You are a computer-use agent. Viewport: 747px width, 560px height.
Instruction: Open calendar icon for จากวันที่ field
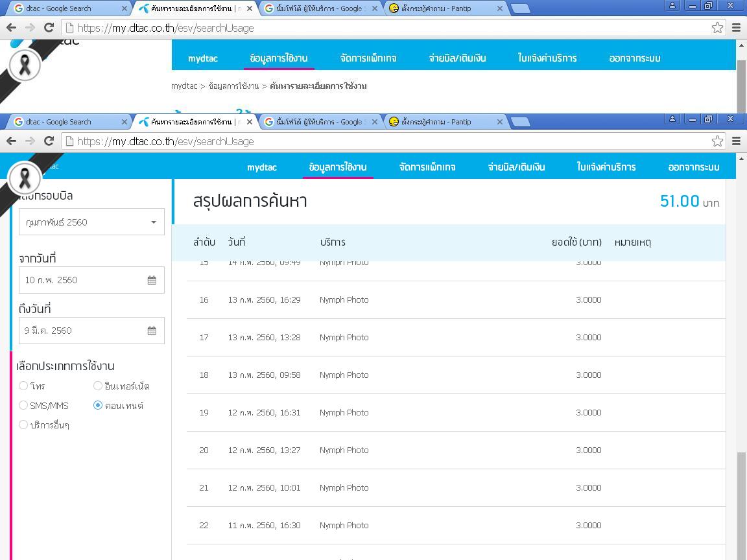152,280
